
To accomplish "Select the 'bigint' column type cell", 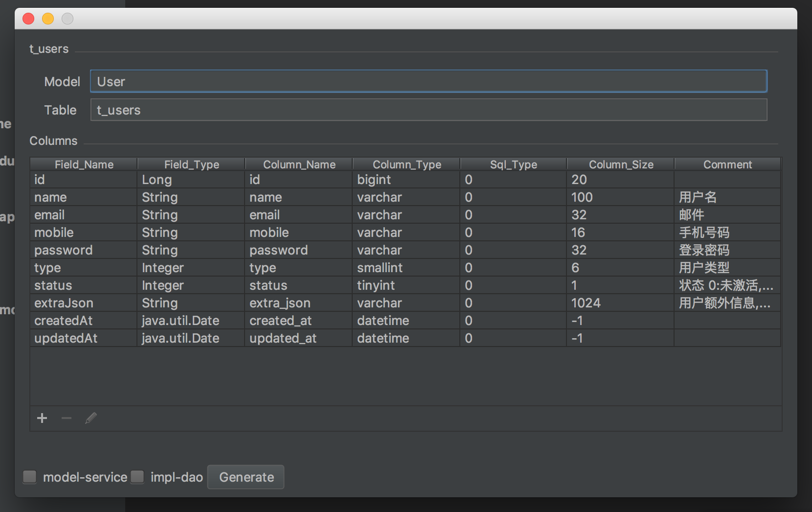I will click(x=406, y=180).
